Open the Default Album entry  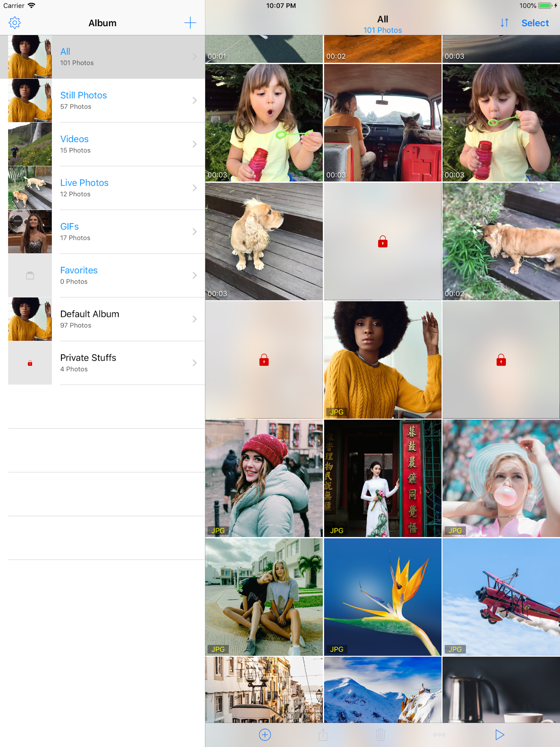pos(90,319)
